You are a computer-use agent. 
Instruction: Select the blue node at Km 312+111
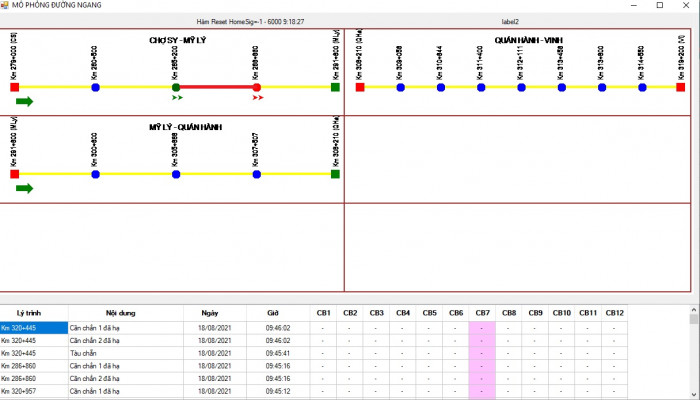tap(521, 88)
